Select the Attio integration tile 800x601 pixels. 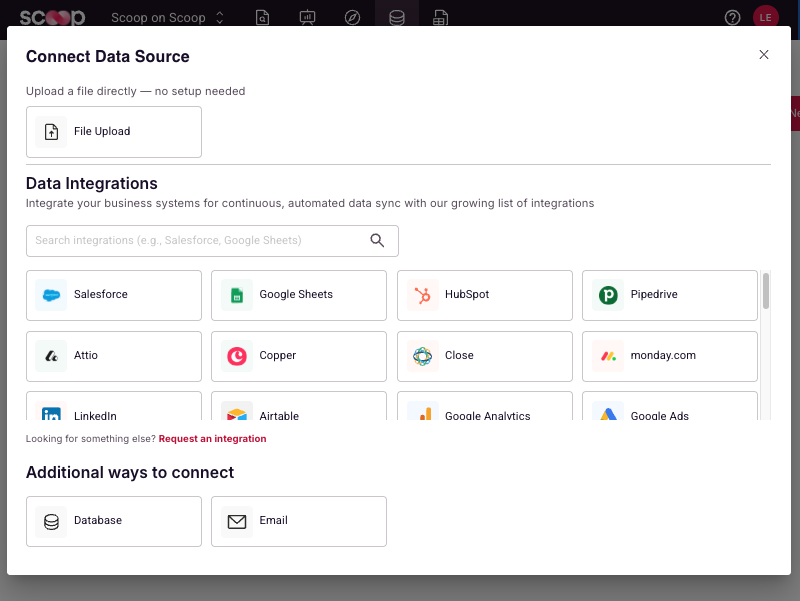(113, 356)
